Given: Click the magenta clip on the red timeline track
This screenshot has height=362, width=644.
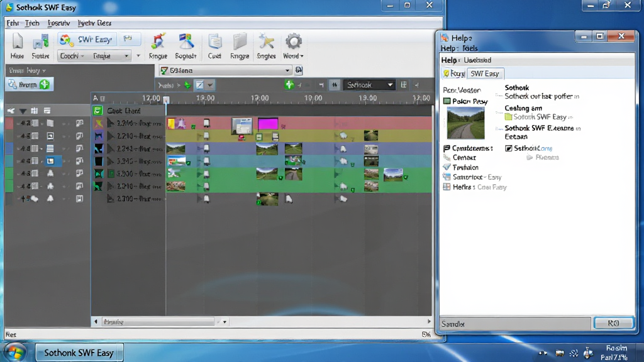Looking at the screenshot, I should [268, 124].
